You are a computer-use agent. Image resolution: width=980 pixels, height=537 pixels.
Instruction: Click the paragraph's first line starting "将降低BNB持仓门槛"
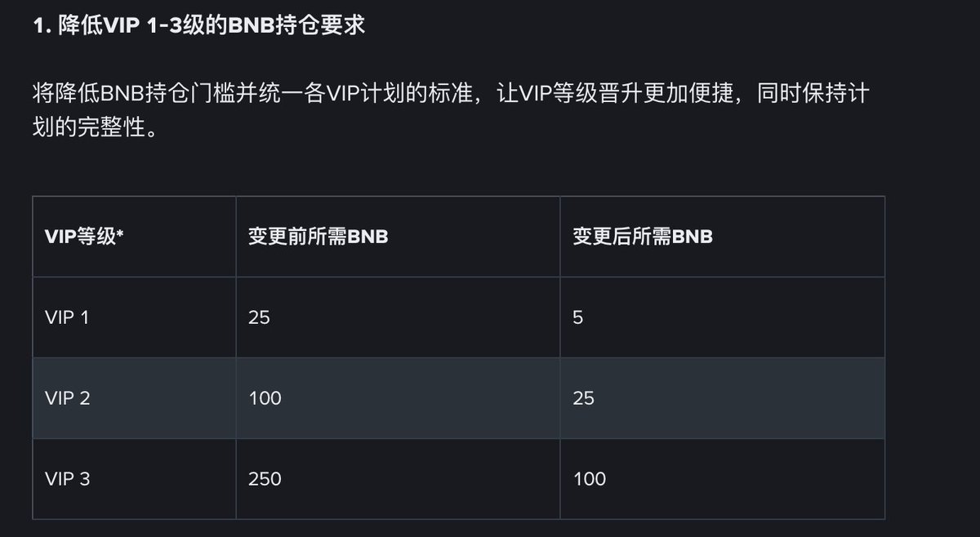click(x=449, y=92)
